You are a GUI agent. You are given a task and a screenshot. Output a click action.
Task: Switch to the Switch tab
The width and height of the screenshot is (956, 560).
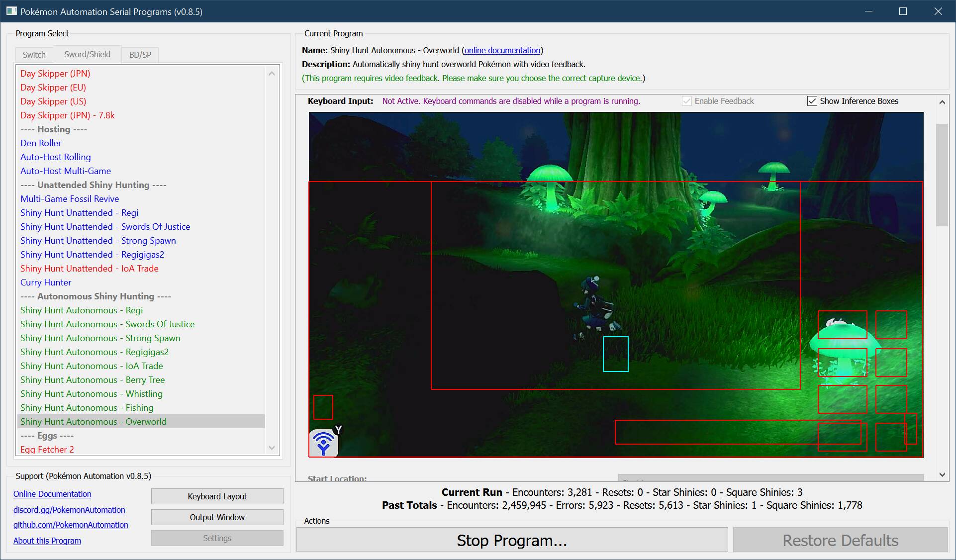[x=34, y=55]
